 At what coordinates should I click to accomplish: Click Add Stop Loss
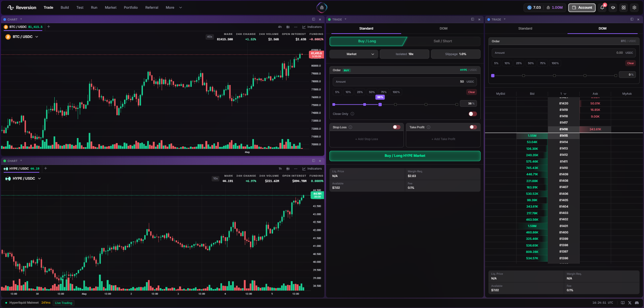(367, 139)
